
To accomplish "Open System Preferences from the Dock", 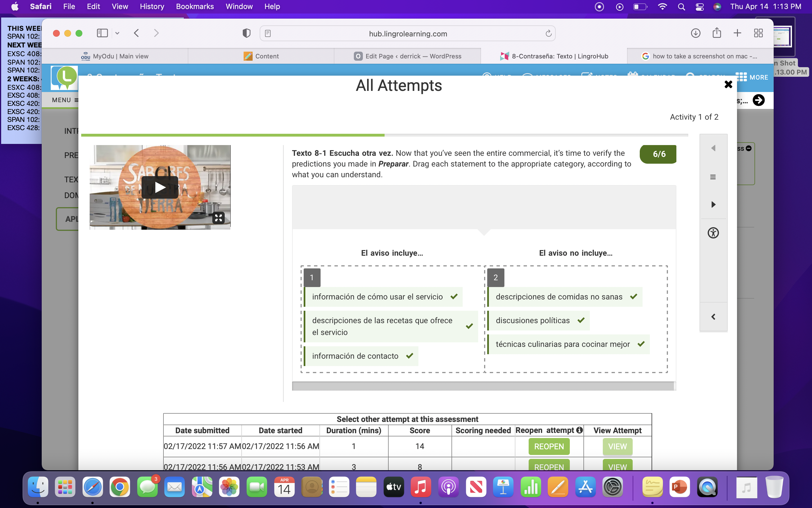I will (x=612, y=487).
